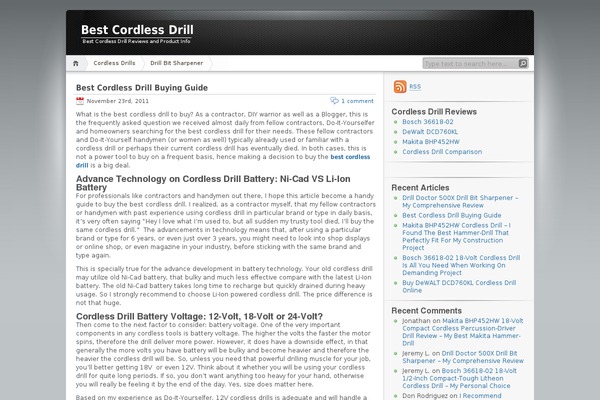Click the Recent Articles sidebar heading
The image size is (600, 400).
420,188
